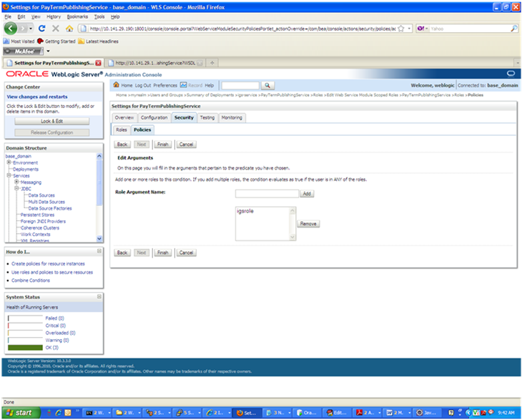
Task: Minimize the System Status panel
Action: coord(99,296)
